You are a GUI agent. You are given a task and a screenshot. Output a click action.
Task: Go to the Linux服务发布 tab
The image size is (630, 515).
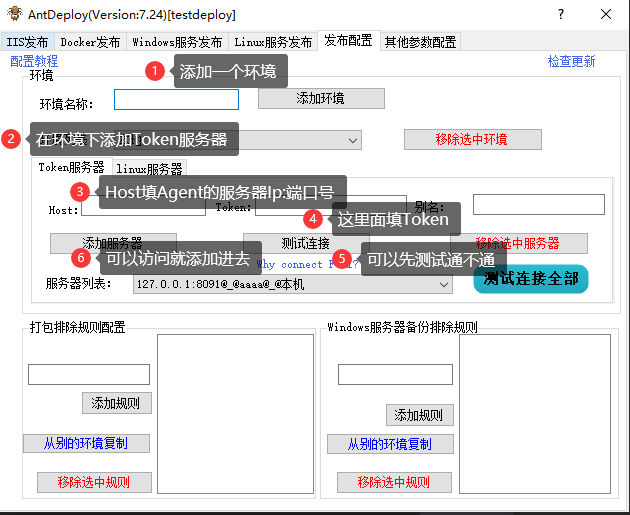273,42
